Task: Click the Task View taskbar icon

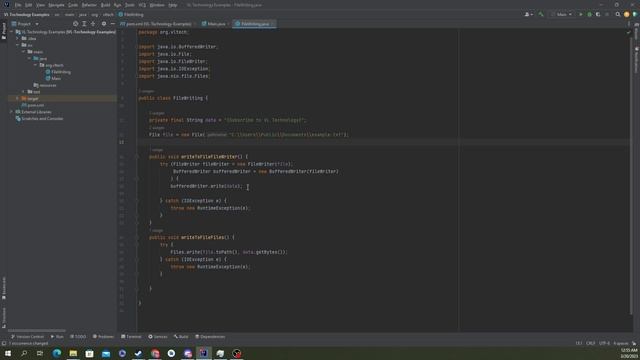Action: click(x=40, y=353)
